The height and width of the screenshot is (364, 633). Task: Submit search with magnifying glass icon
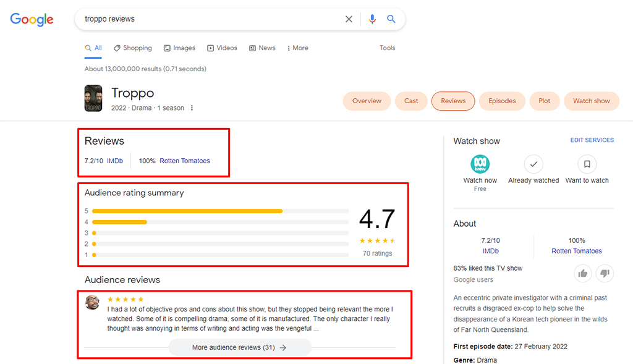tap(391, 19)
